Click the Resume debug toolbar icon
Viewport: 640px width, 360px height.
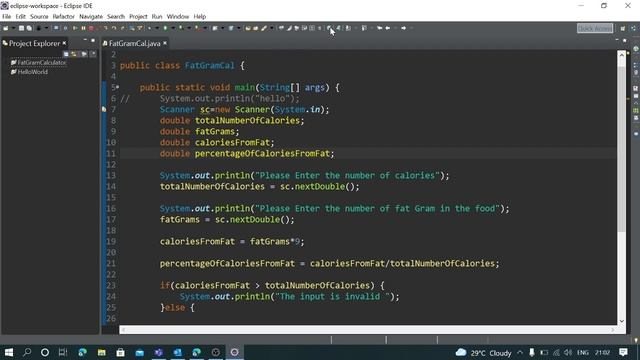(75, 28)
